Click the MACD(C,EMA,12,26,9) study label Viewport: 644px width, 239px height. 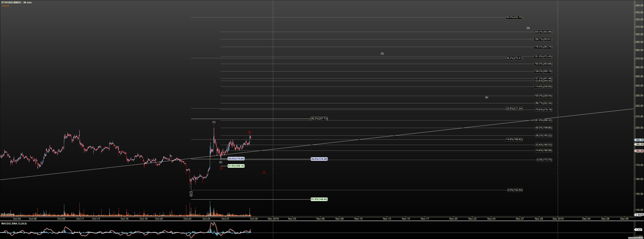point(14,224)
